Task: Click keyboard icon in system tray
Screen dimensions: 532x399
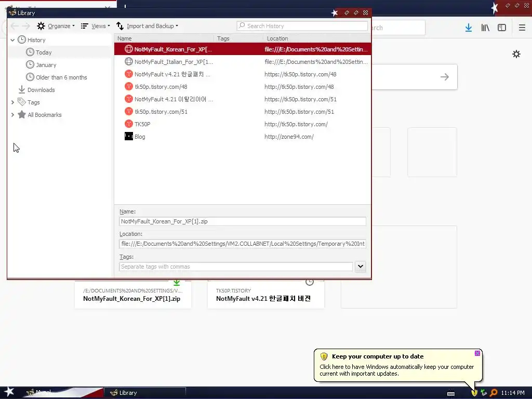Action: 451,394
